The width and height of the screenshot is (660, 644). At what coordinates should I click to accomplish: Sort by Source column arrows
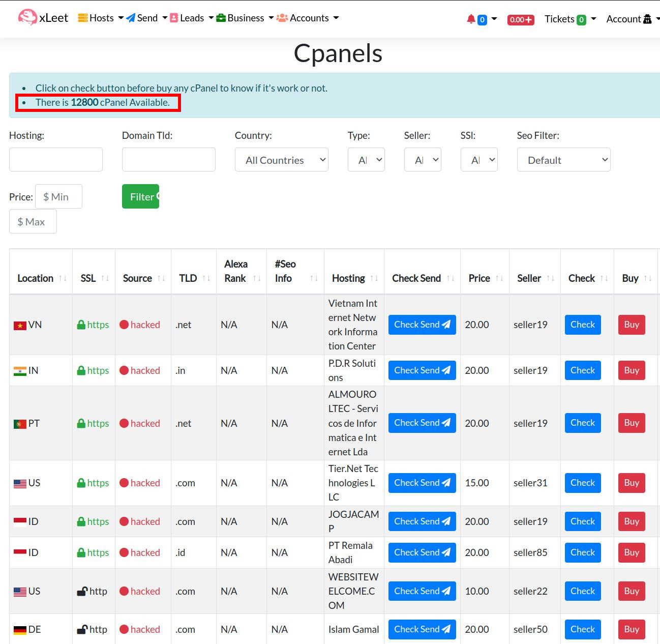tap(161, 278)
